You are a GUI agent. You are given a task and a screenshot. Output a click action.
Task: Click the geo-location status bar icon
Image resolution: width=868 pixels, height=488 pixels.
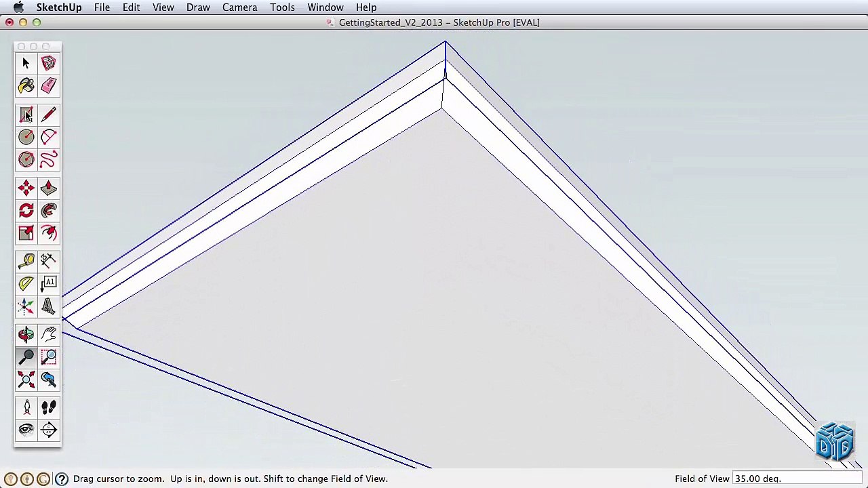10,479
